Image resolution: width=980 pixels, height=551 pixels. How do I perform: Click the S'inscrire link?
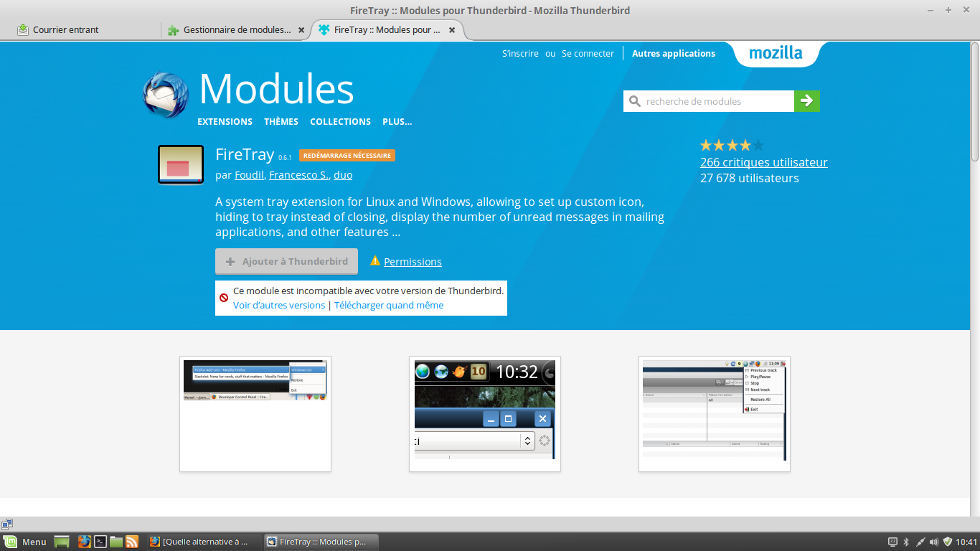(520, 54)
